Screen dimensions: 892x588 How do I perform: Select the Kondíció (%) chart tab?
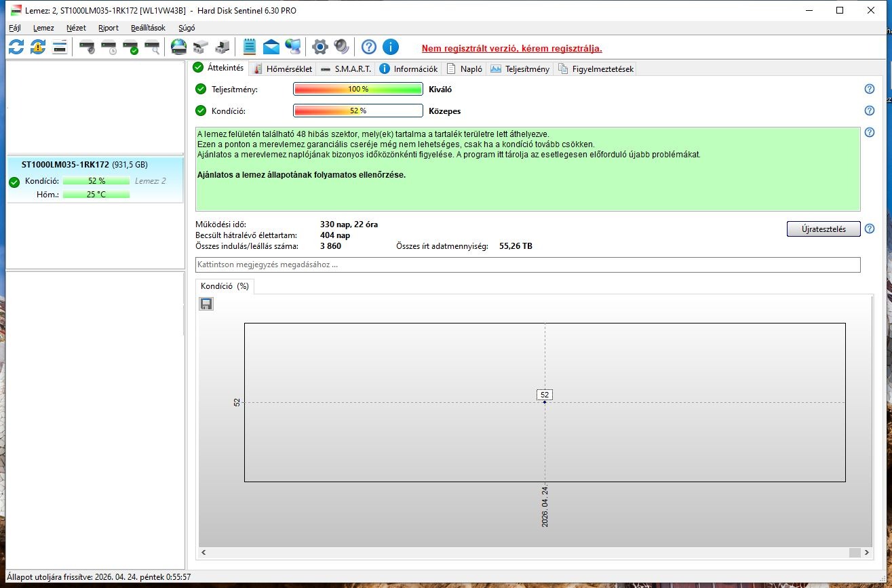pos(225,286)
